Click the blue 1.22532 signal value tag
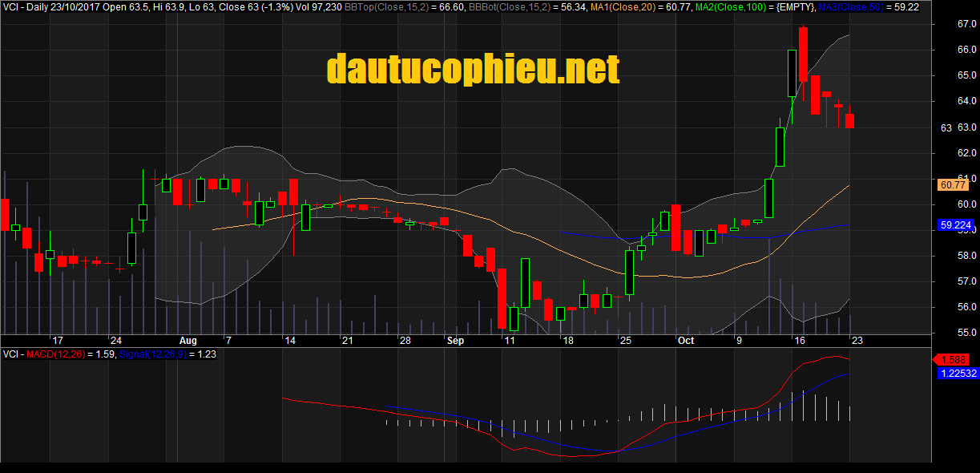Screen dimensions: 980x473 [957, 373]
